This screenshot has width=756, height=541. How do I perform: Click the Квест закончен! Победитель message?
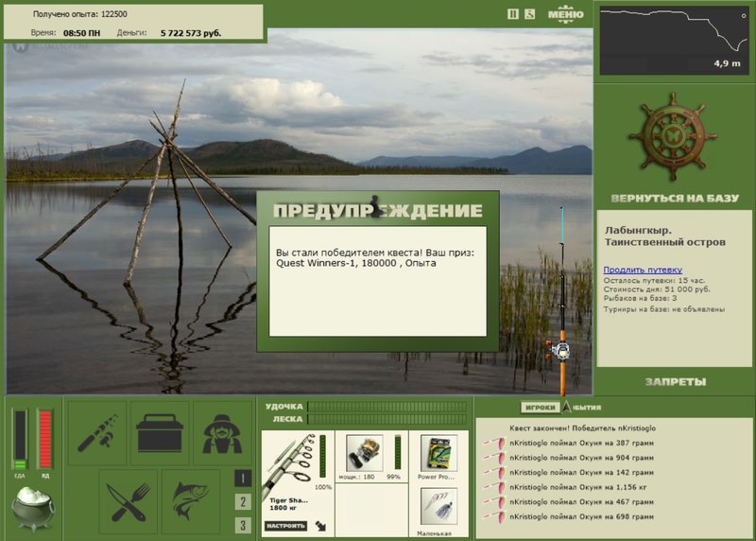[x=582, y=428]
